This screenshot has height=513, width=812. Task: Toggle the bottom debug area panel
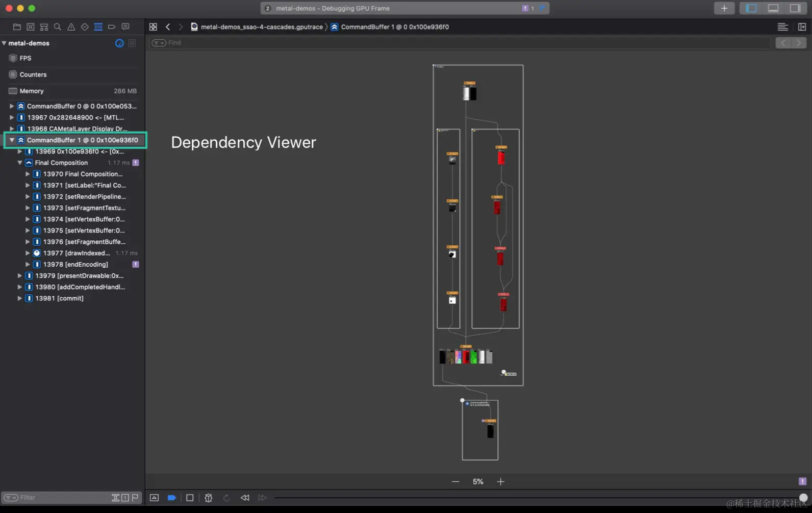(773, 8)
